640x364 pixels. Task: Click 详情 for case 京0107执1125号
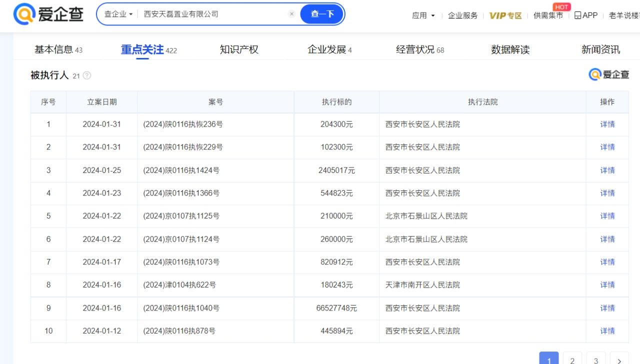607,216
